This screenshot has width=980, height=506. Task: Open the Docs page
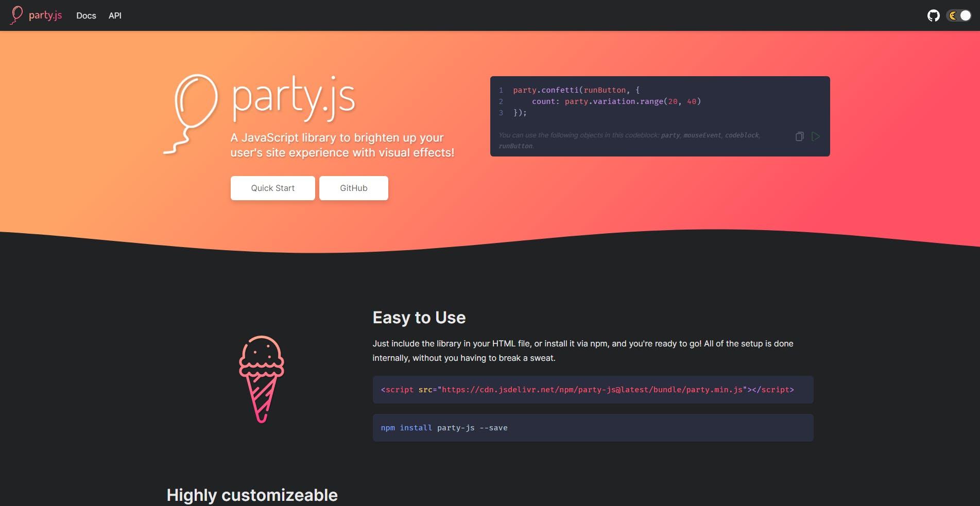tap(85, 15)
